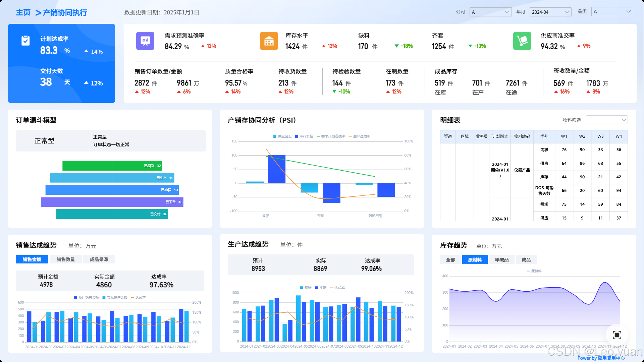Switch to the 销售数量 tab
Viewport: 644px width, 362px height.
pos(65,259)
